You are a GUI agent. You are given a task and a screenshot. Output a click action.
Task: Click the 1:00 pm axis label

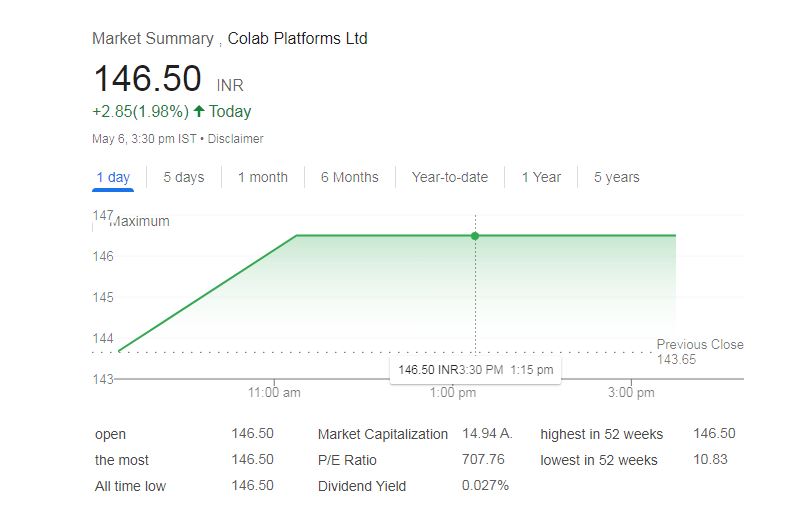click(x=453, y=393)
